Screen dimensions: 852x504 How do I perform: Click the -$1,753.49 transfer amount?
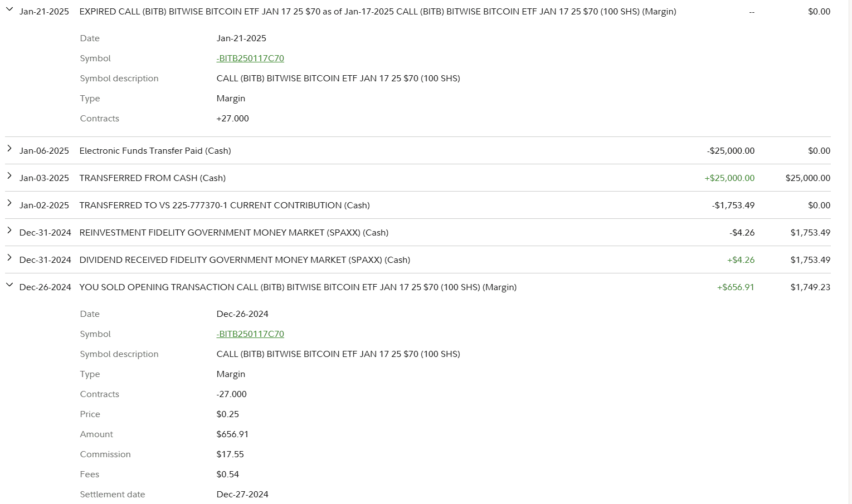pos(733,205)
